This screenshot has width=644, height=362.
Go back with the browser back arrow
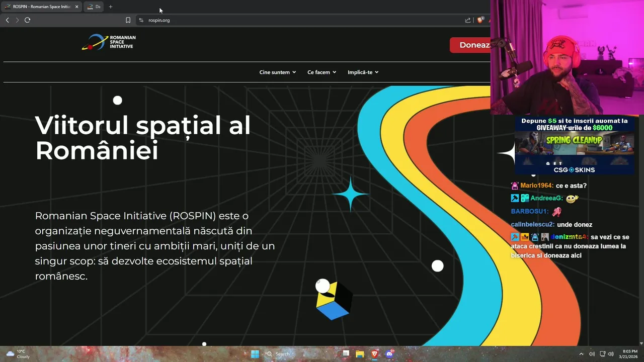[7, 20]
